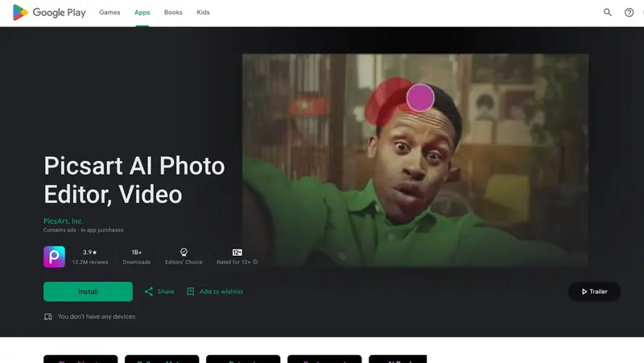Click the Picsart AI Photo Editor title
The image size is (644, 363).
[134, 179]
